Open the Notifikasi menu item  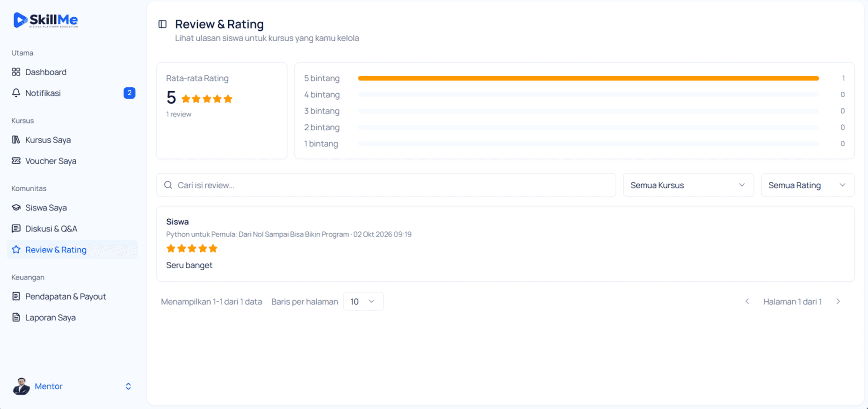point(72,93)
